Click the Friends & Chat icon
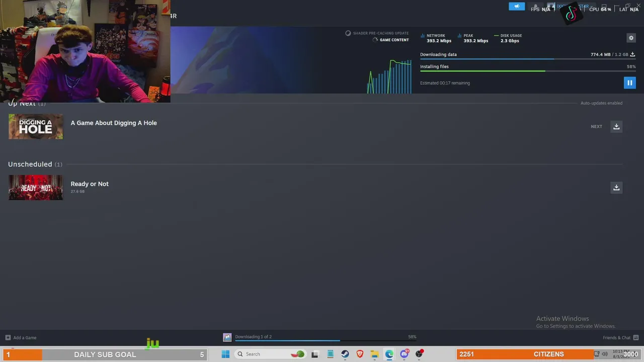644x362 pixels. [x=636, y=337]
